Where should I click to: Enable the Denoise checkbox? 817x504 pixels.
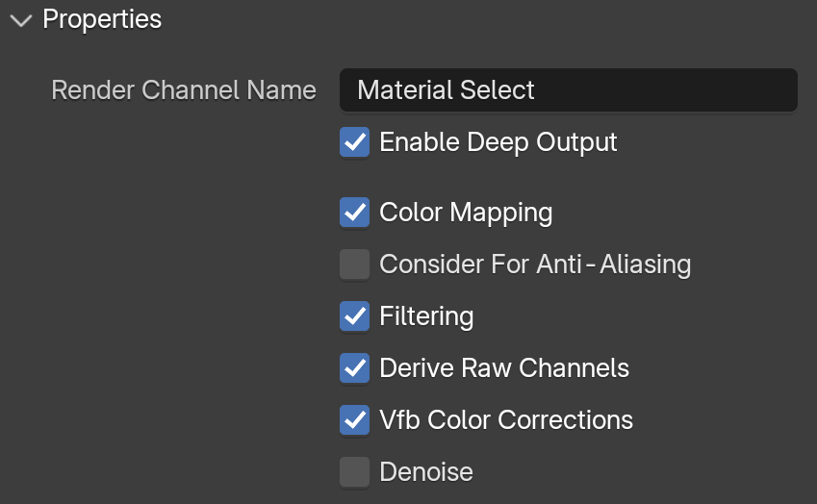[x=355, y=472]
